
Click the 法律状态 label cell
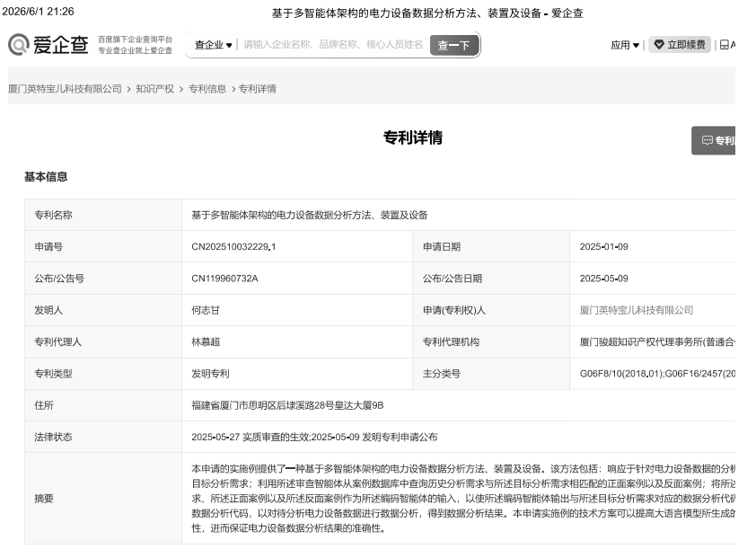point(103,437)
